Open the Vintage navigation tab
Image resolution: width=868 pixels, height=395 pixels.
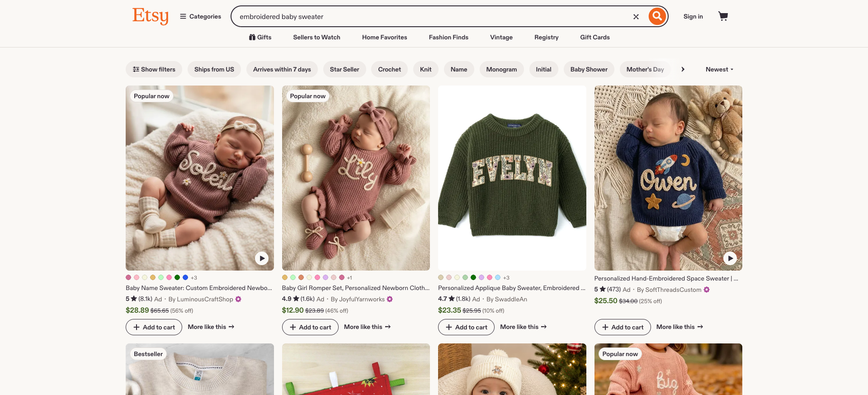tap(501, 37)
